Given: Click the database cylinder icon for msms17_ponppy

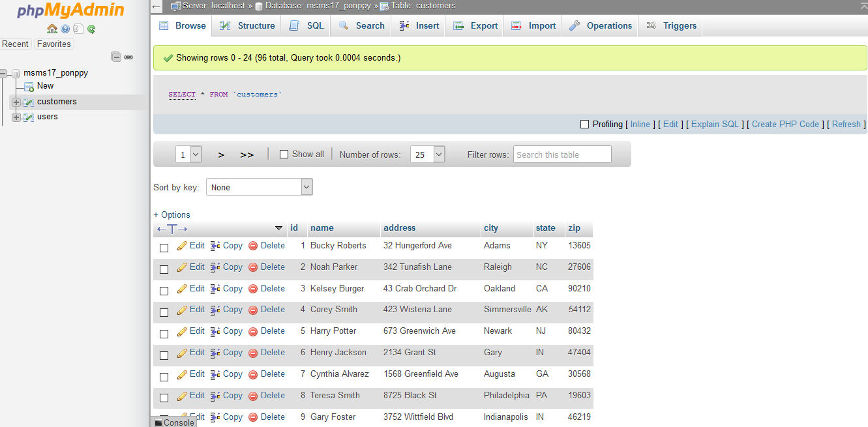Looking at the screenshot, I should tap(16, 73).
